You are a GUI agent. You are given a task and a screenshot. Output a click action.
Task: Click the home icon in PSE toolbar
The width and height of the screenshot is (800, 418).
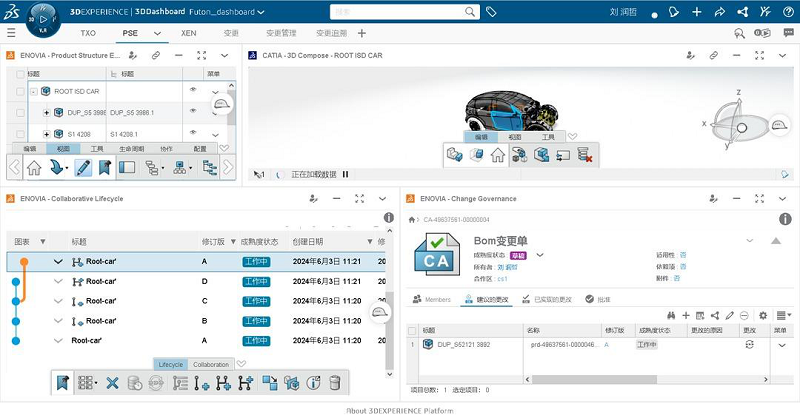tap(32, 168)
